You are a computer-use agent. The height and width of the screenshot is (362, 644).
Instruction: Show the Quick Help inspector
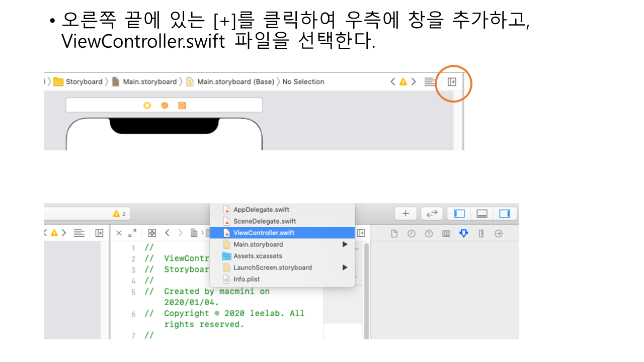[429, 233]
